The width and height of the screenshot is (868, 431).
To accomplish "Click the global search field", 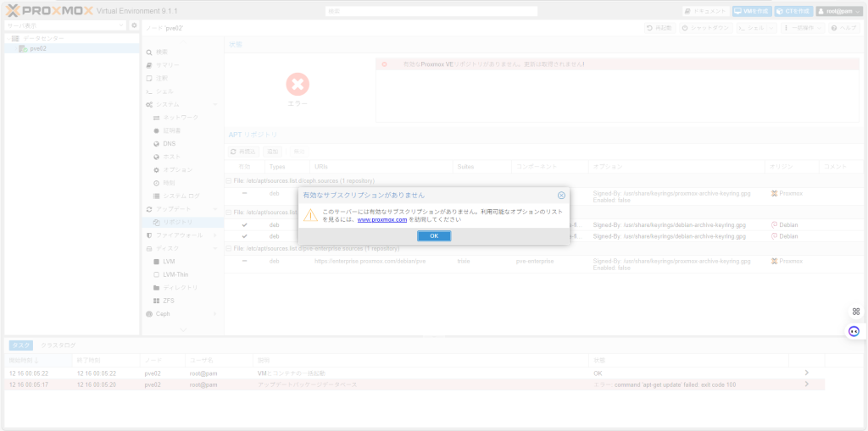I will click(431, 11).
